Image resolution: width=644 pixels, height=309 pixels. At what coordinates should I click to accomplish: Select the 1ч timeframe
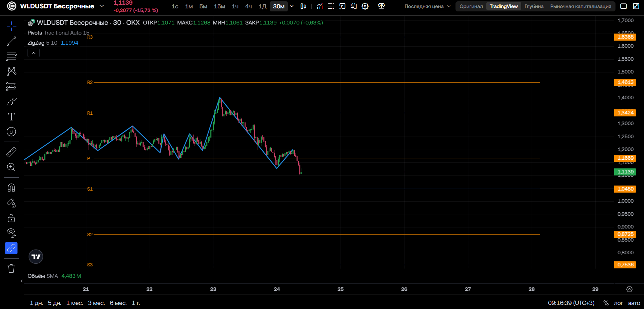point(235,6)
